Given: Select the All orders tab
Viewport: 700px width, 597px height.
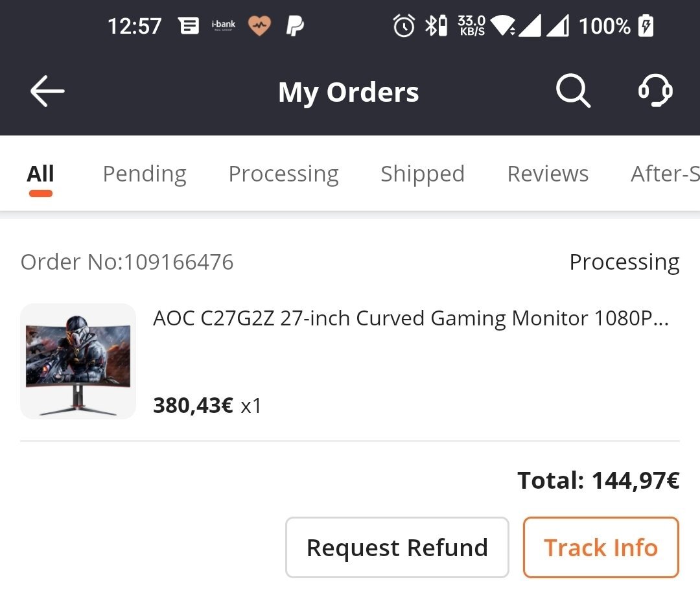Looking at the screenshot, I should 40,174.
